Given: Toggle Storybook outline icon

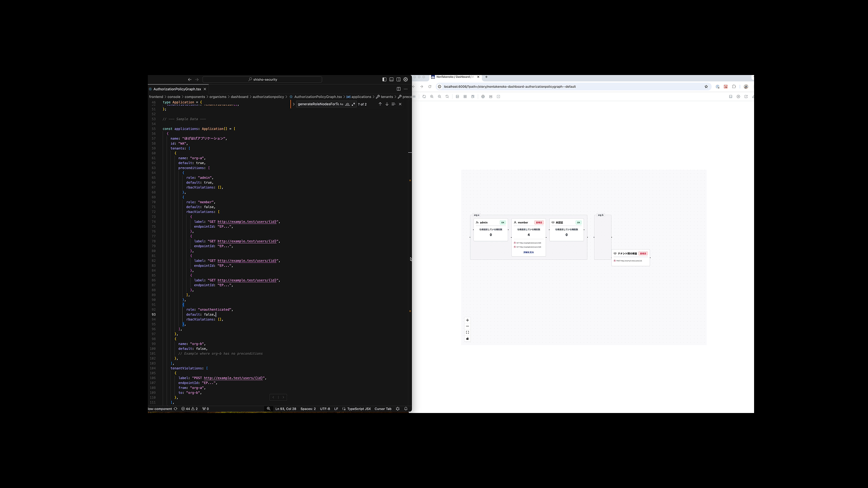Looking at the screenshot, I should [x=499, y=97].
